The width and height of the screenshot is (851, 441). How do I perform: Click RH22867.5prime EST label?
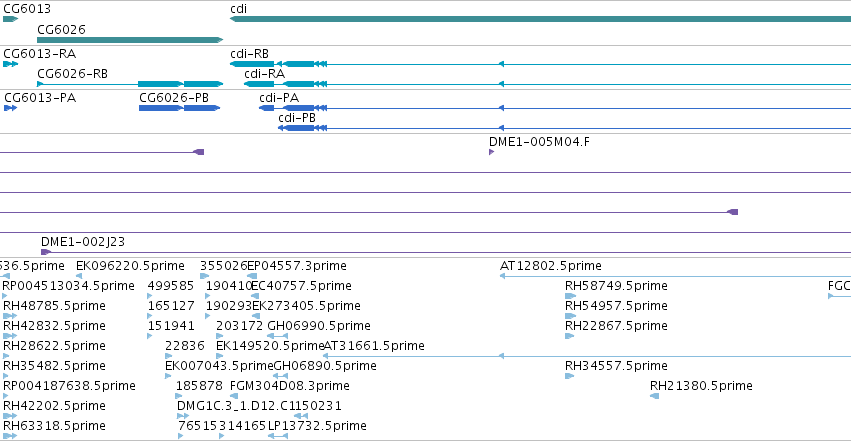[x=616, y=326]
